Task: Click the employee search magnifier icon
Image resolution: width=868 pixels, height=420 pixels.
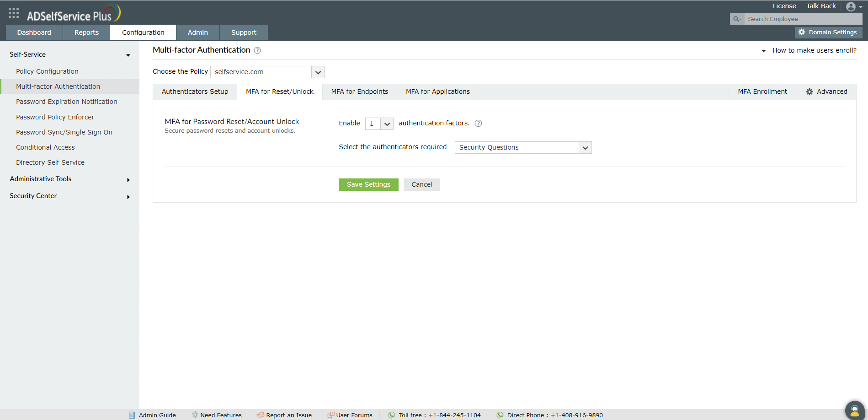Action: coord(737,19)
